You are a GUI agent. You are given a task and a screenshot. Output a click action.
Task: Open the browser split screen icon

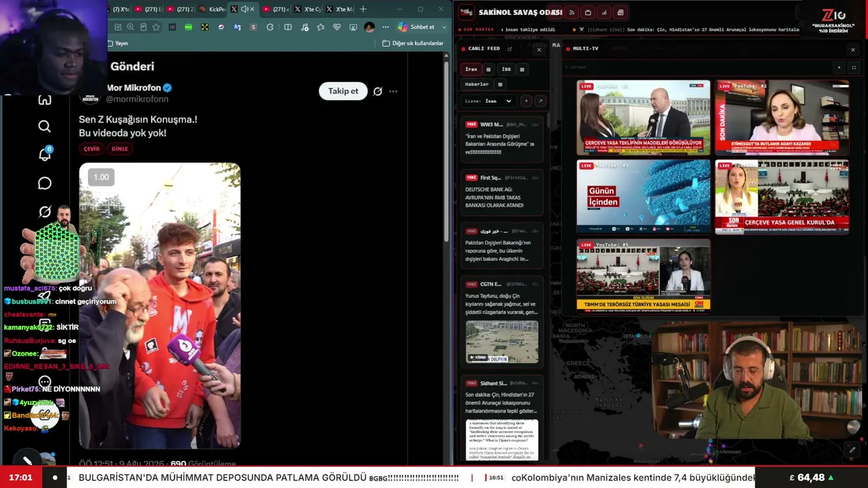288,27
